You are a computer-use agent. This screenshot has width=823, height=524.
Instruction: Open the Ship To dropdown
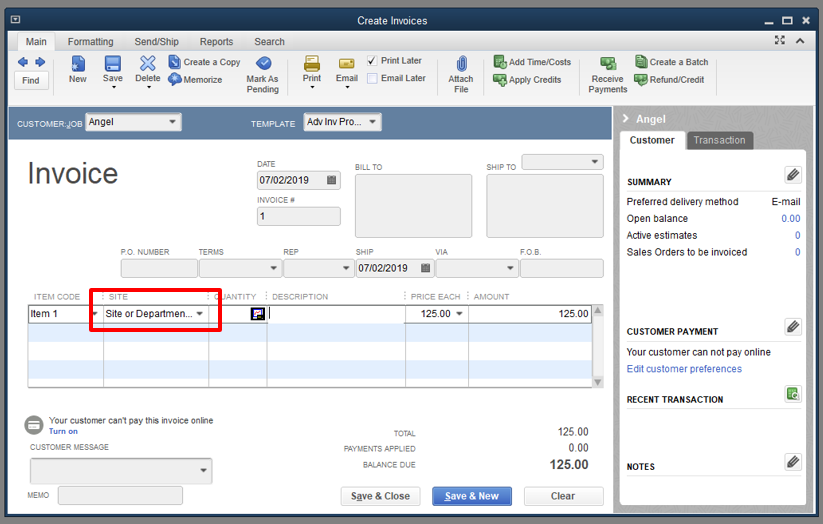tap(594, 162)
